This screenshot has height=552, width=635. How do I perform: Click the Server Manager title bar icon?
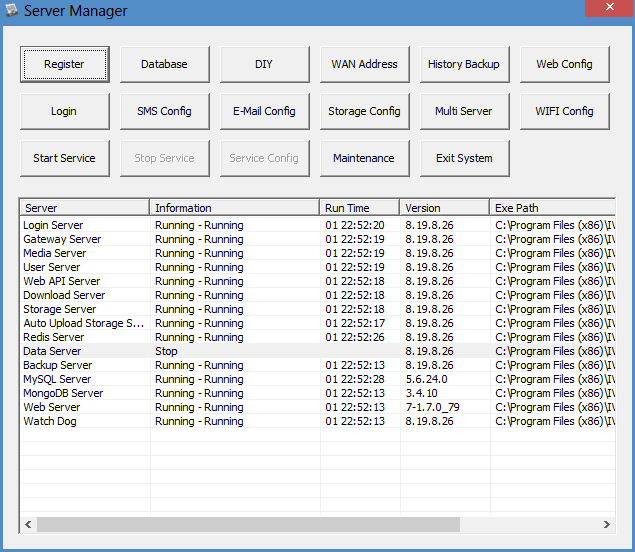[12, 10]
